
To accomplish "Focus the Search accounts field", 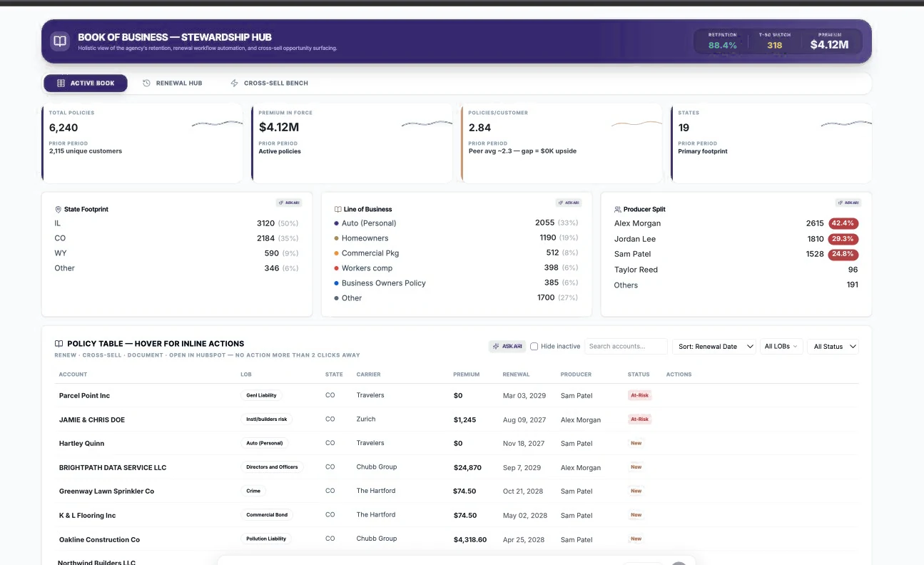I will point(626,347).
